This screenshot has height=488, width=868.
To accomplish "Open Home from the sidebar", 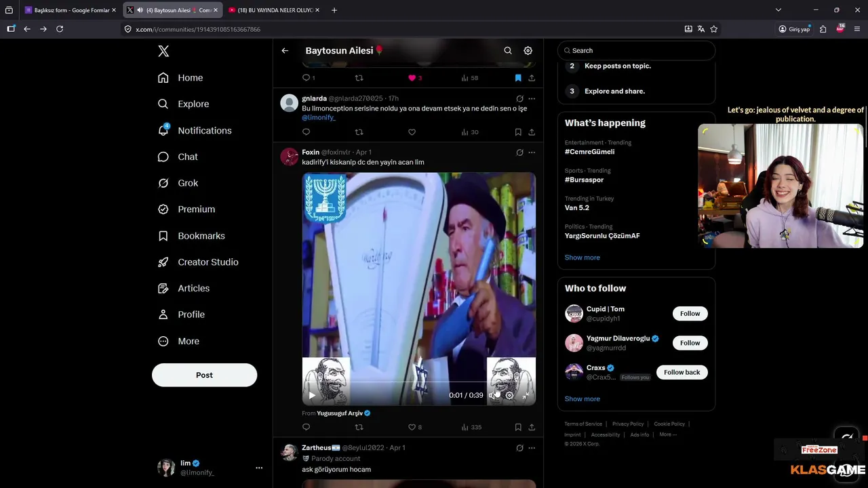I will pos(180,78).
